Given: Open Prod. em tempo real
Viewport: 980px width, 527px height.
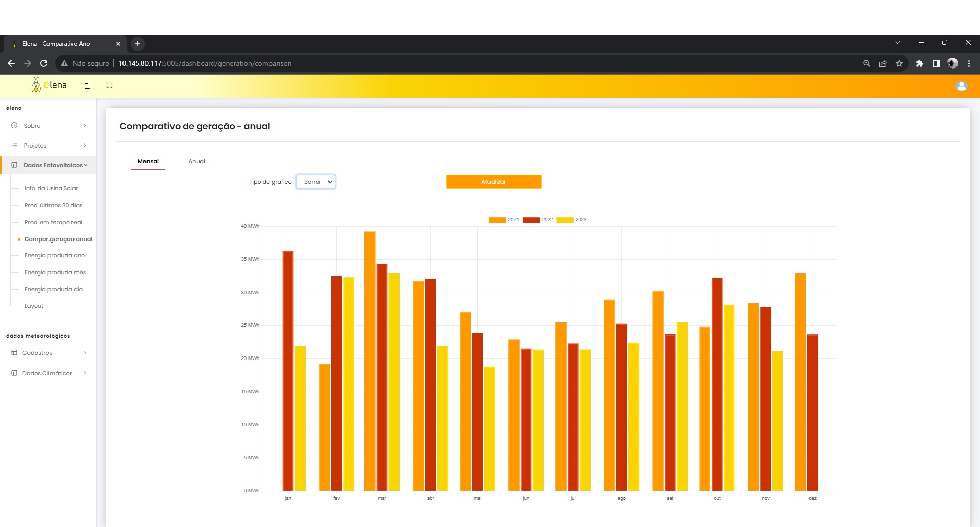Looking at the screenshot, I should tap(53, 222).
